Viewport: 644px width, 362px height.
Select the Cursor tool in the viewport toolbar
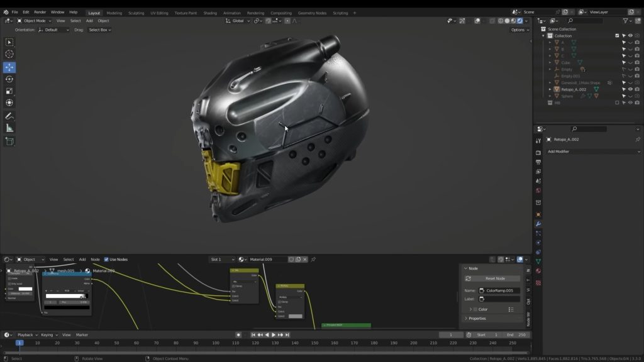click(x=9, y=54)
